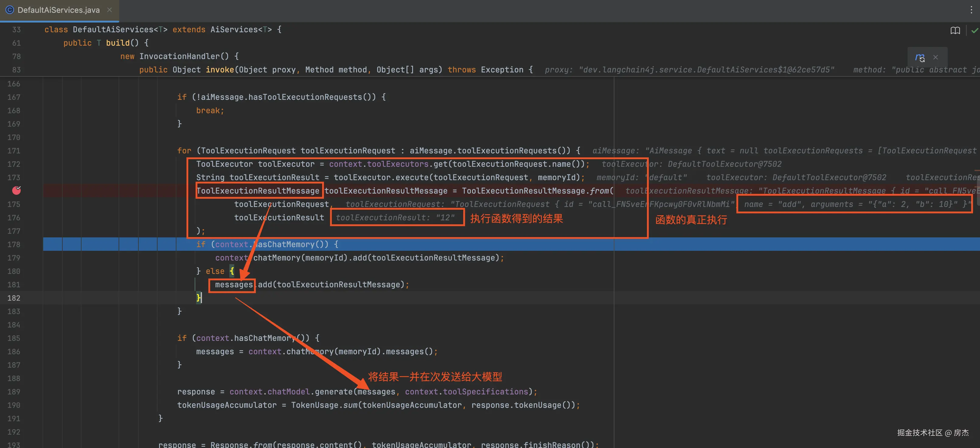Click the messages variable on line 181
The image size is (980, 448).
coord(234,285)
